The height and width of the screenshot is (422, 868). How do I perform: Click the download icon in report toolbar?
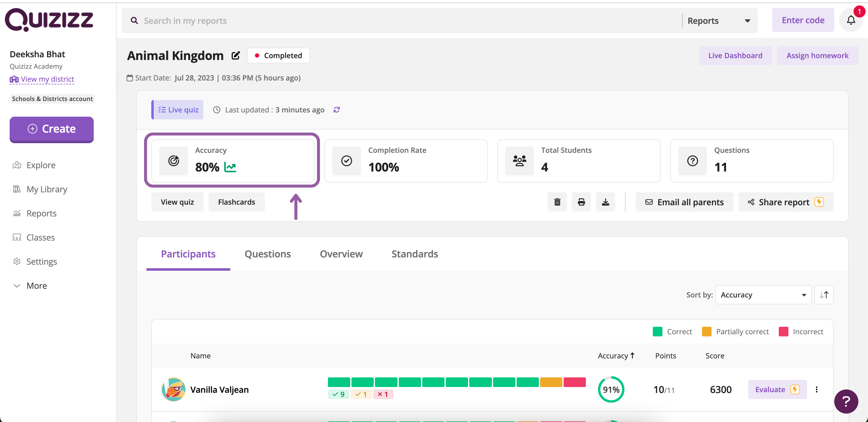[605, 202]
